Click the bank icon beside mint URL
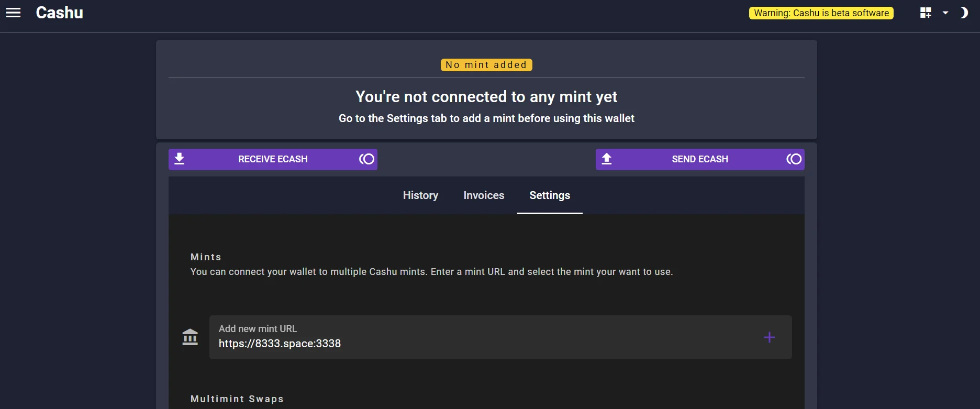Screen dimensions: 980x409 190,337
